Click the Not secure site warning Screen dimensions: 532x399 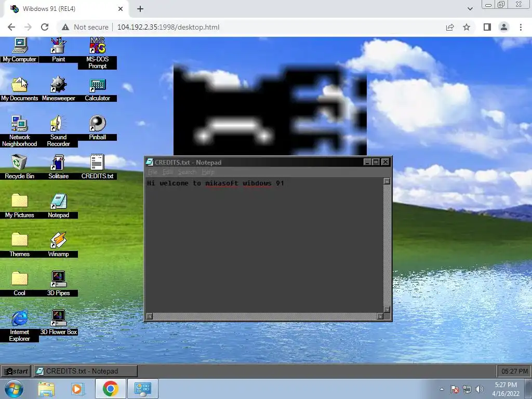click(85, 27)
